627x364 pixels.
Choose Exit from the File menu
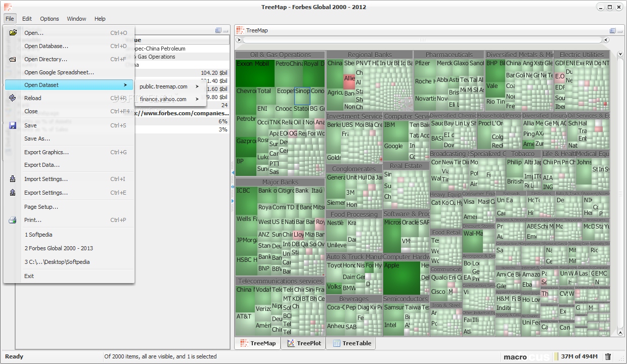click(x=69, y=276)
